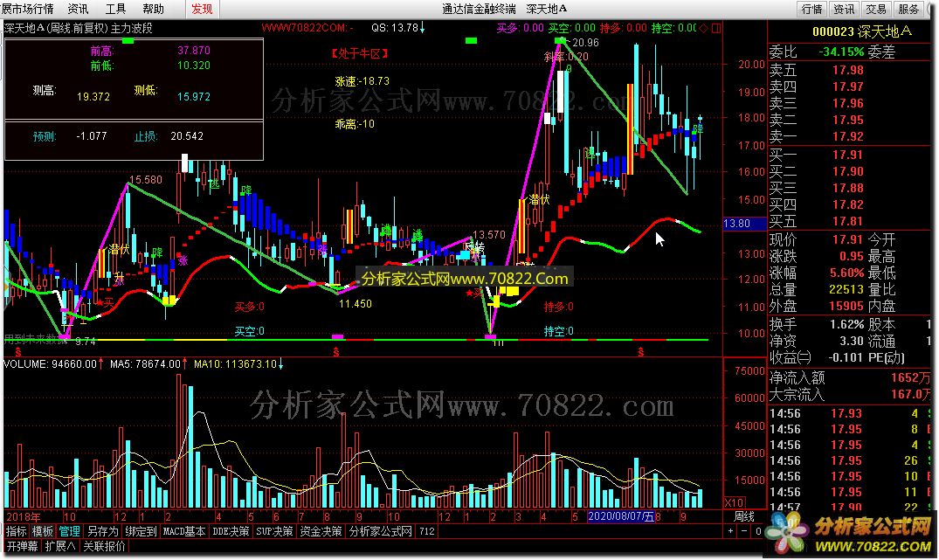939x560 pixels.
Task: Select the MACD基本 template
Action: pos(183,531)
